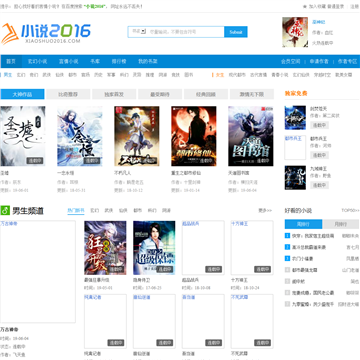Select the 大神作品 tab
Image resolution: width=360 pixels, height=360 pixels.
(22, 94)
